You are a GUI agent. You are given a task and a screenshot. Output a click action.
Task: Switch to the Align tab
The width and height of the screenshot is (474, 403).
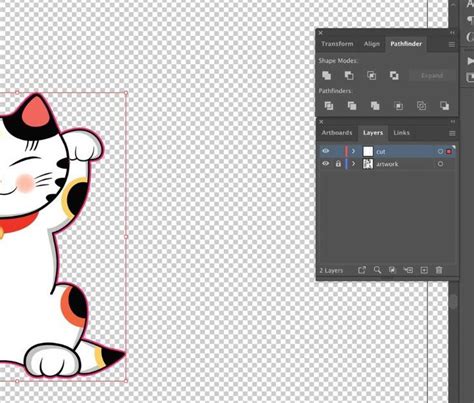coord(372,44)
